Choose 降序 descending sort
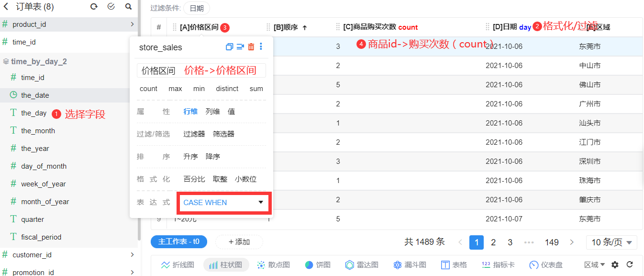644x276 pixels. point(212,156)
